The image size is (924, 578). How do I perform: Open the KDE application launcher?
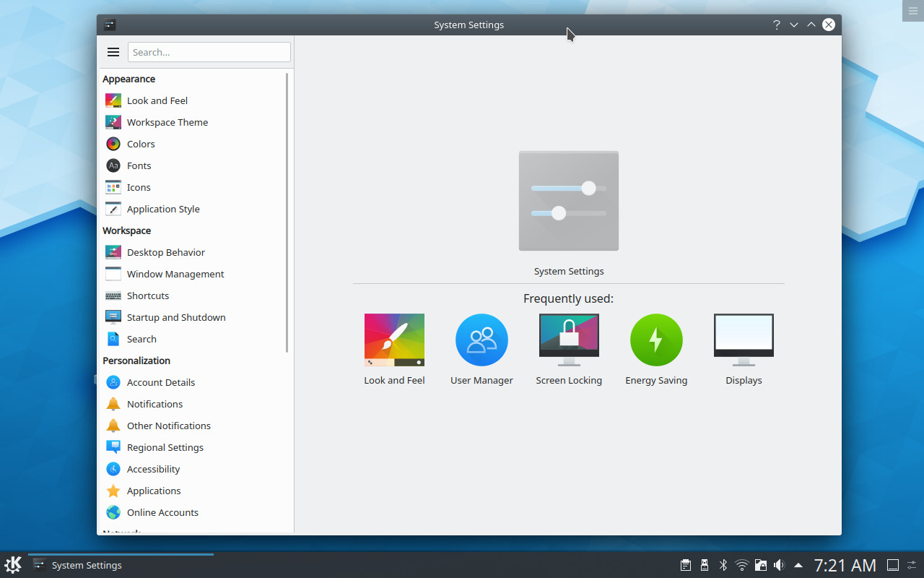(12, 564)
